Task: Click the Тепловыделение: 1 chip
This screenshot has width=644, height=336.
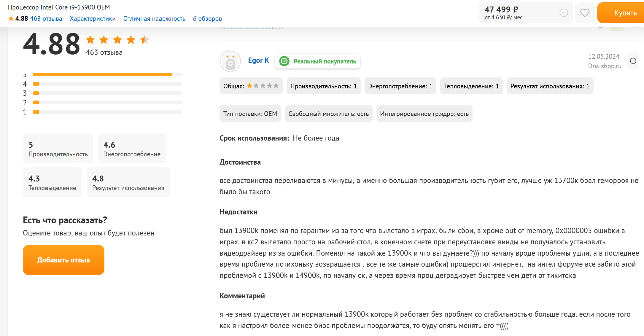Action: click(x=471, y=86)
